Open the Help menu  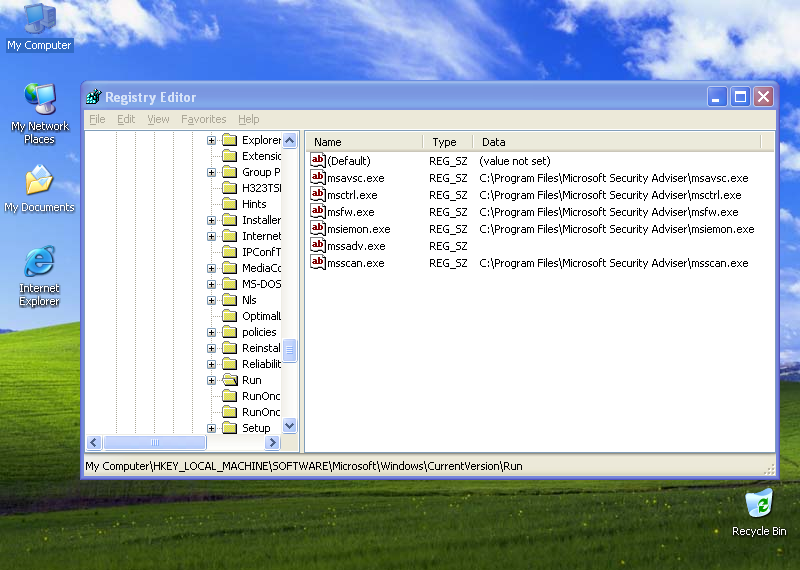point(248,119)
